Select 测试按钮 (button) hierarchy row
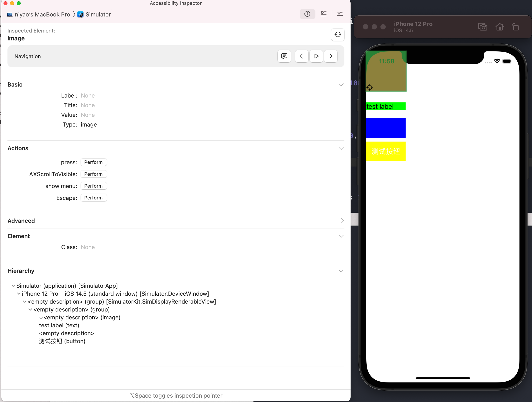Image resolution: width=532 pixels, height=402 pixels. tap(62, 341)
